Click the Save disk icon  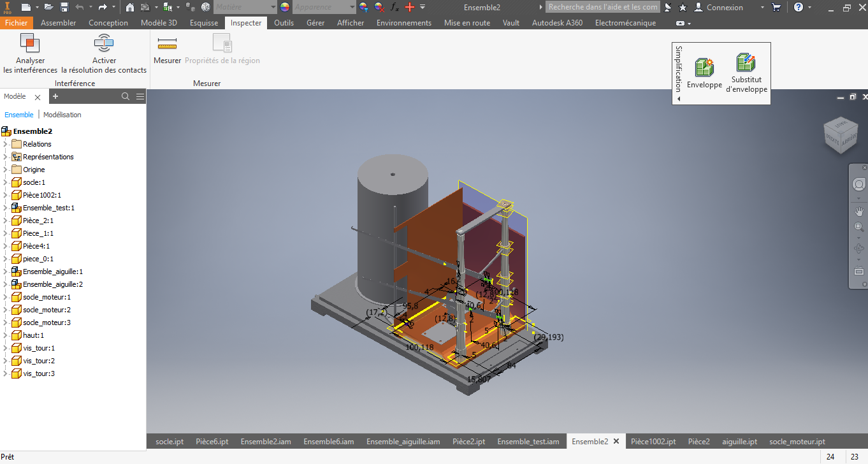[64, 7]
